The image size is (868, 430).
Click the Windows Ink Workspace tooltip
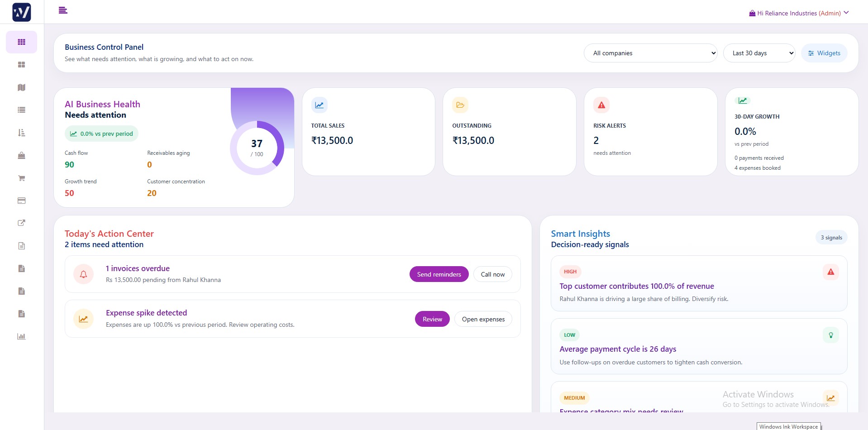(x=788, y=426)
